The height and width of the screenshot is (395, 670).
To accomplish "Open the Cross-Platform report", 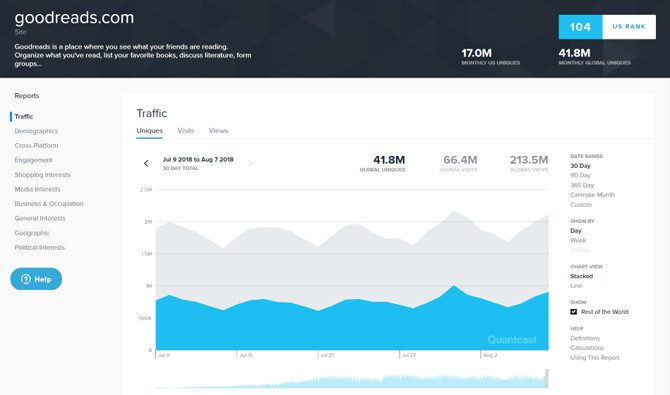I will tap(36, 145).
